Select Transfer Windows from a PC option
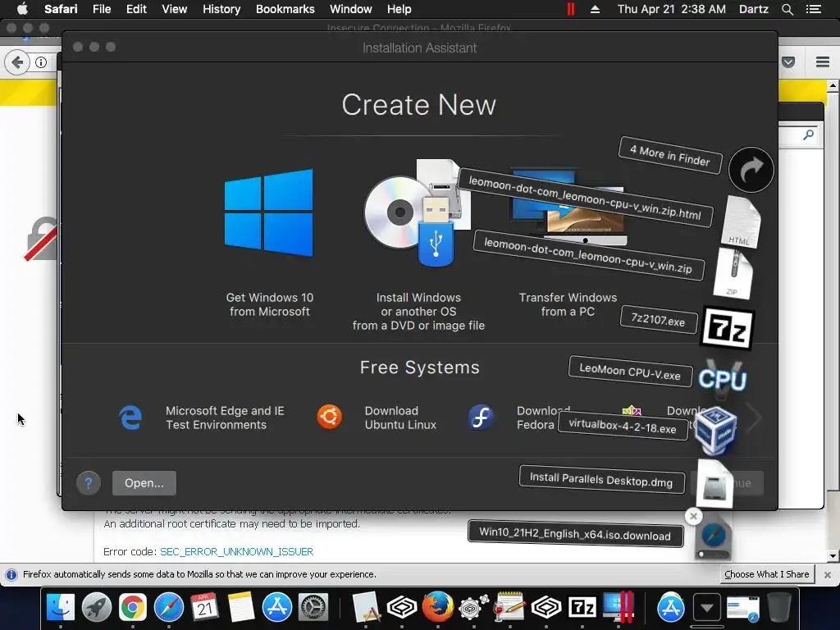 click(x=568, y=244)
